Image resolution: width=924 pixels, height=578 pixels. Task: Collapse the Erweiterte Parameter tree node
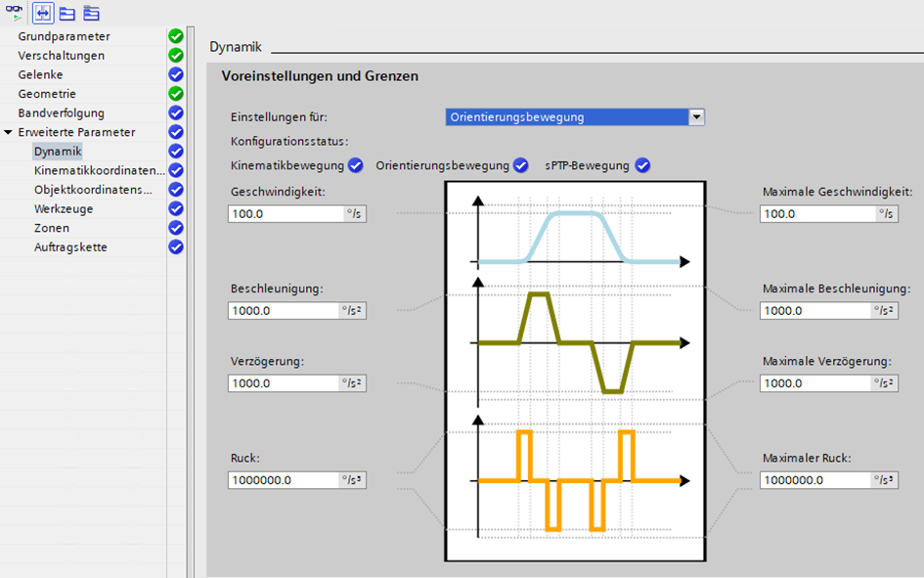tap(9, 132)
